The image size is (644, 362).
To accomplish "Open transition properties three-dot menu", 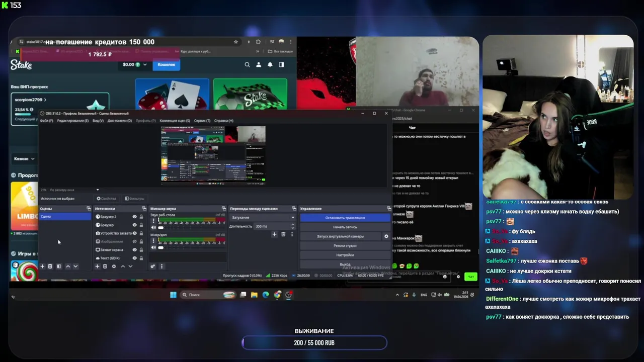I will tap(292, 234).
